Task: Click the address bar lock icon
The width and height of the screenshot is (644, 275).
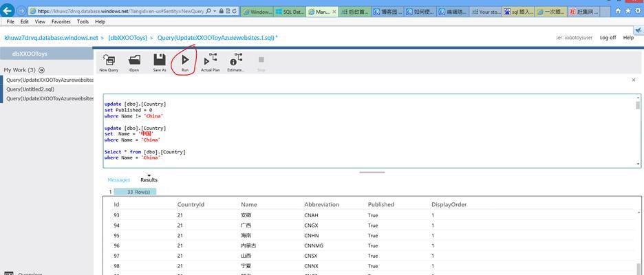Action: tap(222, 11)
